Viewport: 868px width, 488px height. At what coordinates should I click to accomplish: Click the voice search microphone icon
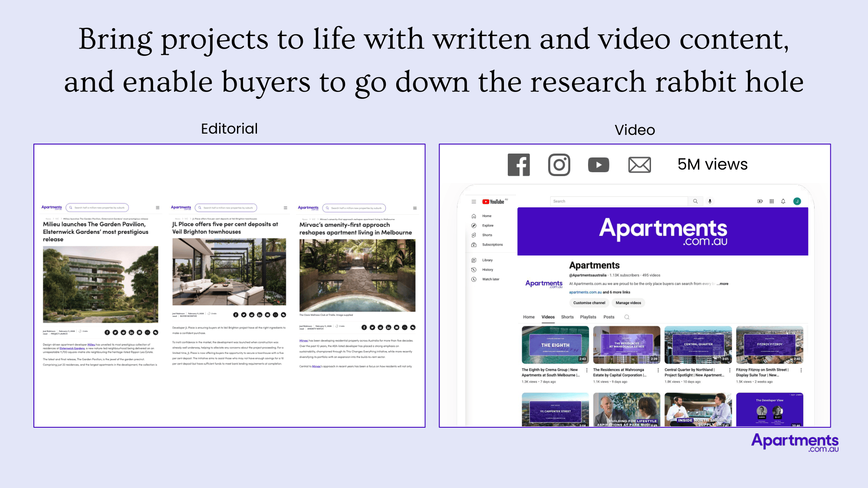[710, 201]
